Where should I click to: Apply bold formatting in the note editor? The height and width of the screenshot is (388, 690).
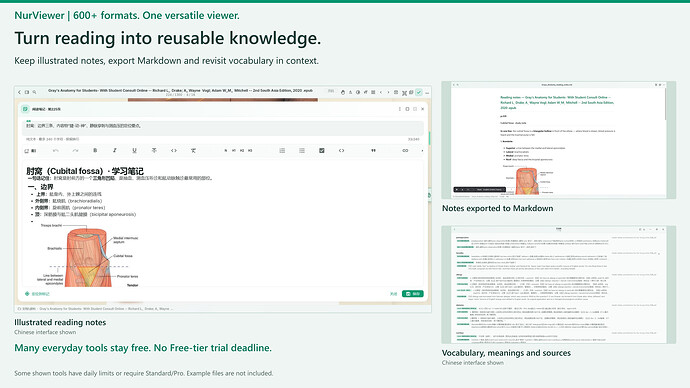pos(95,150)
